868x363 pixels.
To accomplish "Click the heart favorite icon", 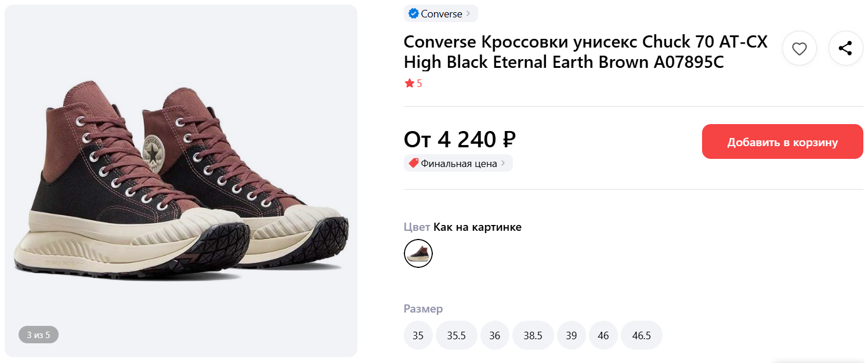I will pos(799,49).
